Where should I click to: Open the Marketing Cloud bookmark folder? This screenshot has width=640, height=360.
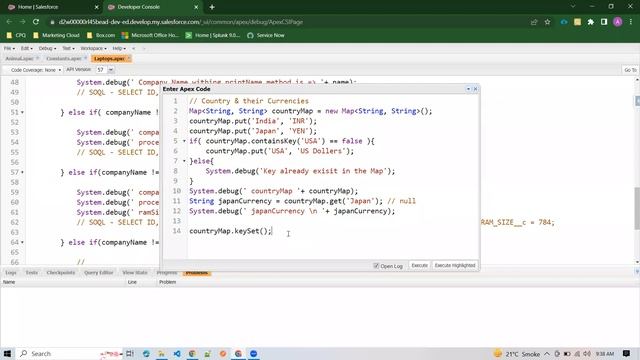click(56, 36)
